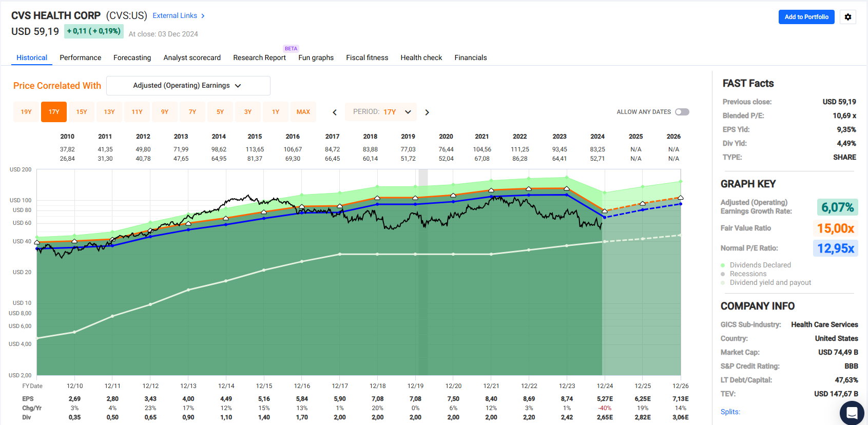This screenshot has width=868, height=425.
Task: Open the chat support bubble icon
Action: [x=852, y=412]
